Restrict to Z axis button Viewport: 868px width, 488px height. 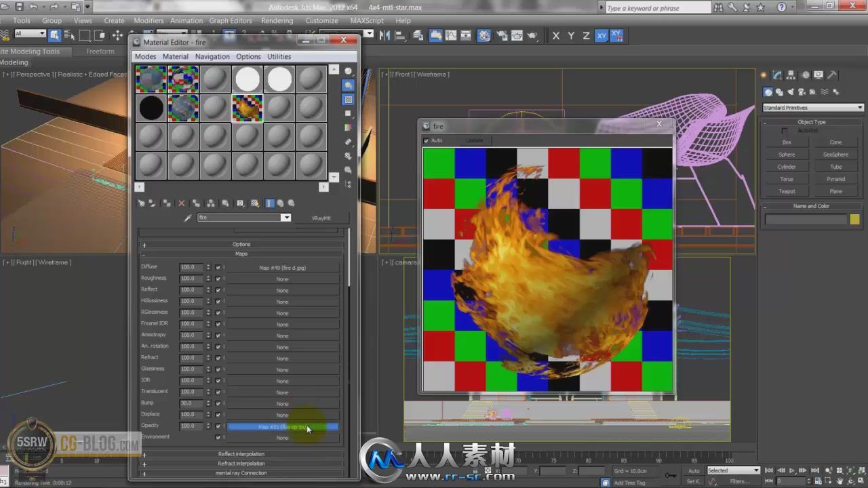coord(586,35)
